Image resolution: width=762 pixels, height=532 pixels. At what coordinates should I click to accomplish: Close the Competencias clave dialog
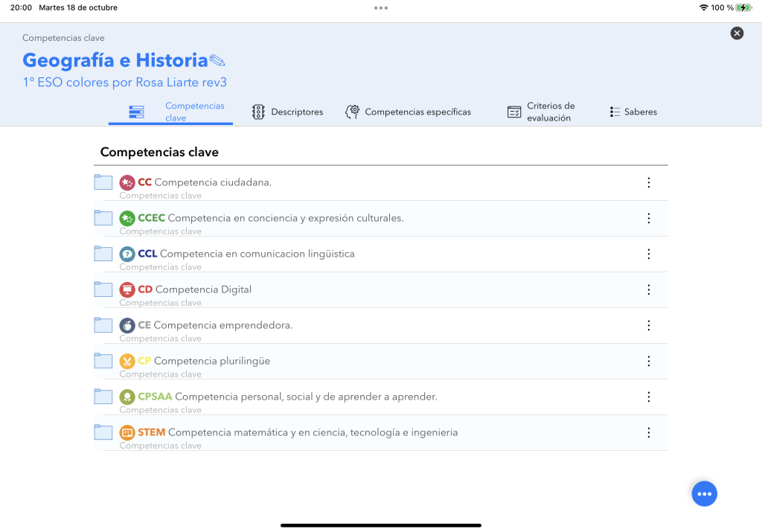tap(737, 33)
